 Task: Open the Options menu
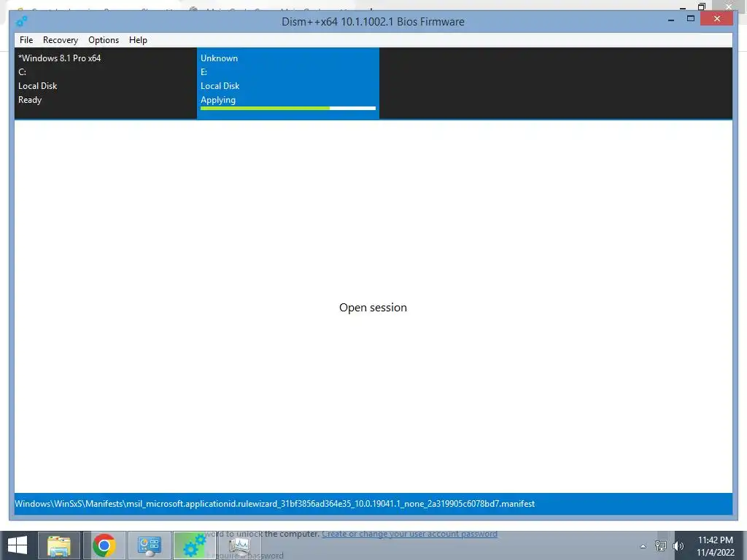coord(104,40)
